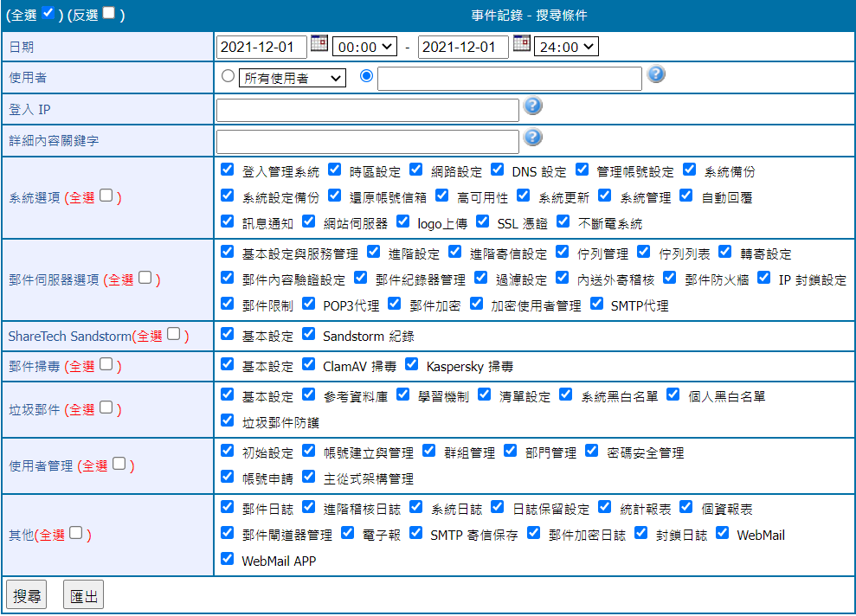
Task: Uncheck the 登入管理系統 checkbox
Action: pos(228,170)
